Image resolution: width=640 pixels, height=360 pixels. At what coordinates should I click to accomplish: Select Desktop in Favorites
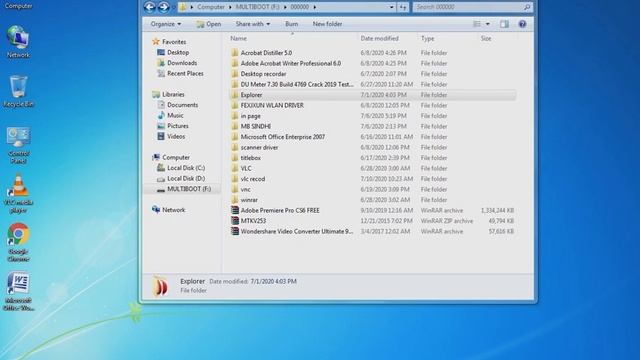[x=178, y=52]
